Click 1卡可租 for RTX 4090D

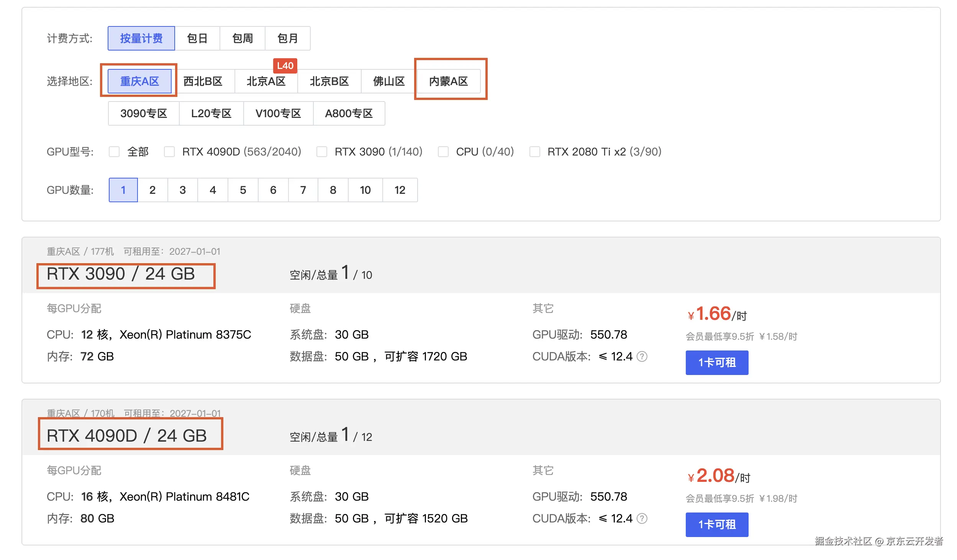tap(716, 524)
